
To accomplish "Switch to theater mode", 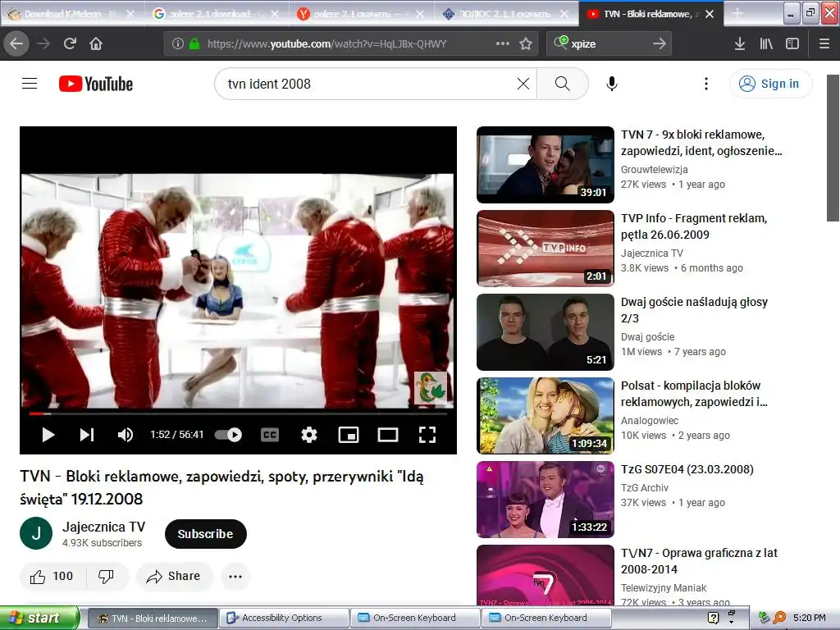I will pos(388,435).
